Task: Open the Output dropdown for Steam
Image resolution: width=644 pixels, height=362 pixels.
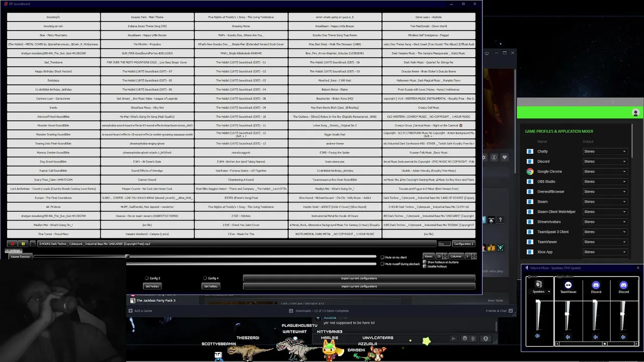Action: pos(605,202)
